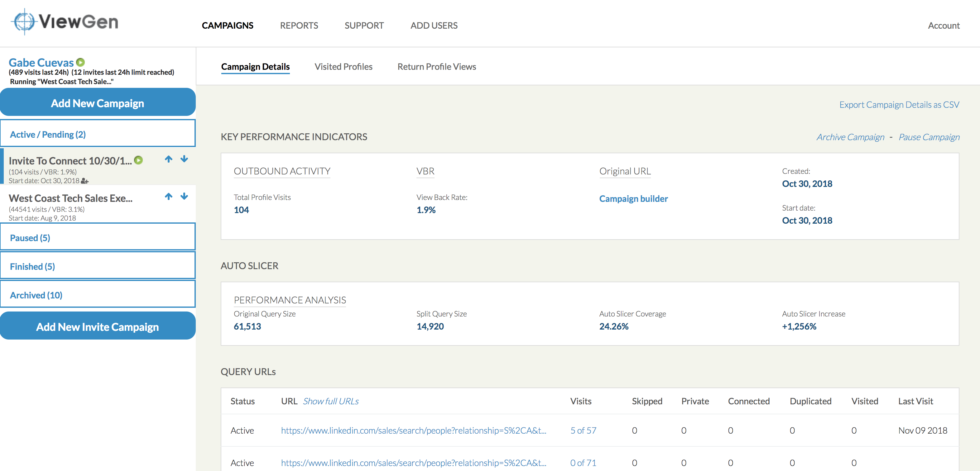Click the Add New Campaign button

97,102
